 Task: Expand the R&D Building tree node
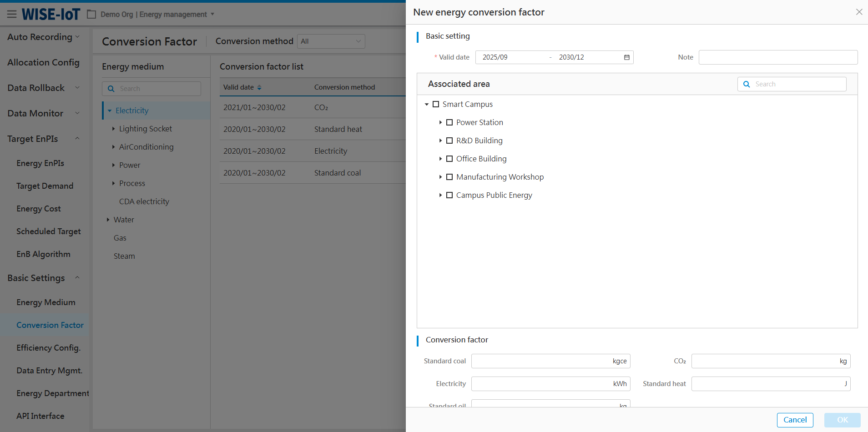point(440,141)
